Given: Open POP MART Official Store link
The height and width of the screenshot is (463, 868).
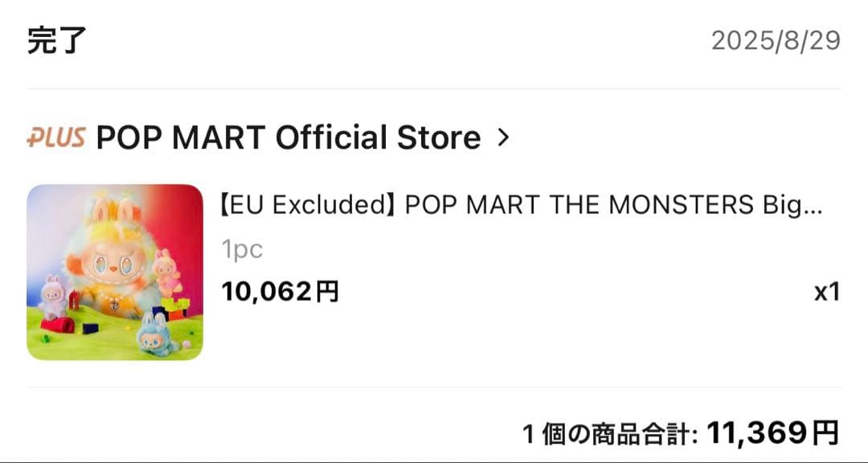Looking at the screenshot, I should [288, 138].
